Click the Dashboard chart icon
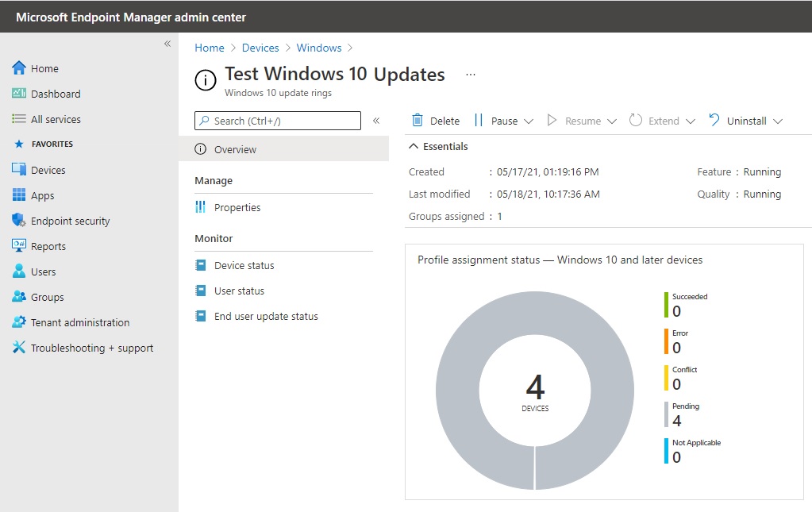The width and height of the screenshot is (812, 512). (19, 93)
